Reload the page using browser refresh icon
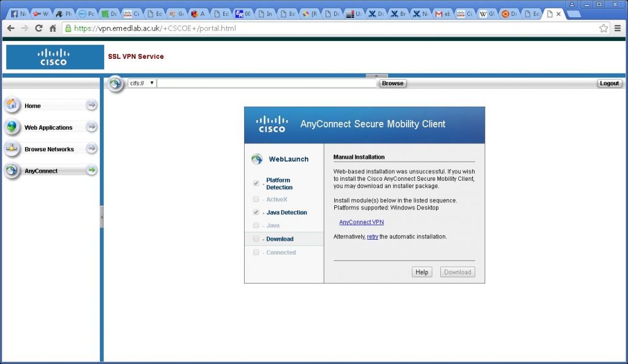Viewport: 628px width, 364px height. (x=39, y=28)
